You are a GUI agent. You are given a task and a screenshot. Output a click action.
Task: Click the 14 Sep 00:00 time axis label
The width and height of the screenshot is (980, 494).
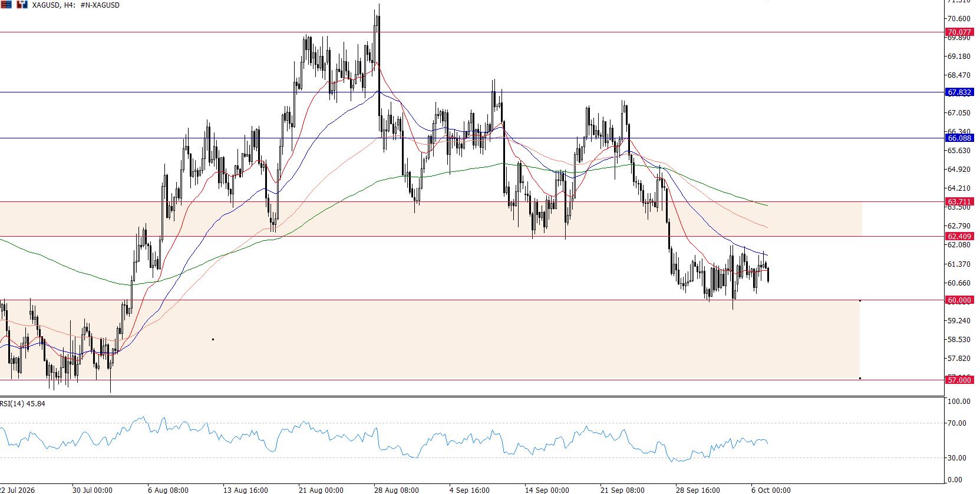click(547, 490)
